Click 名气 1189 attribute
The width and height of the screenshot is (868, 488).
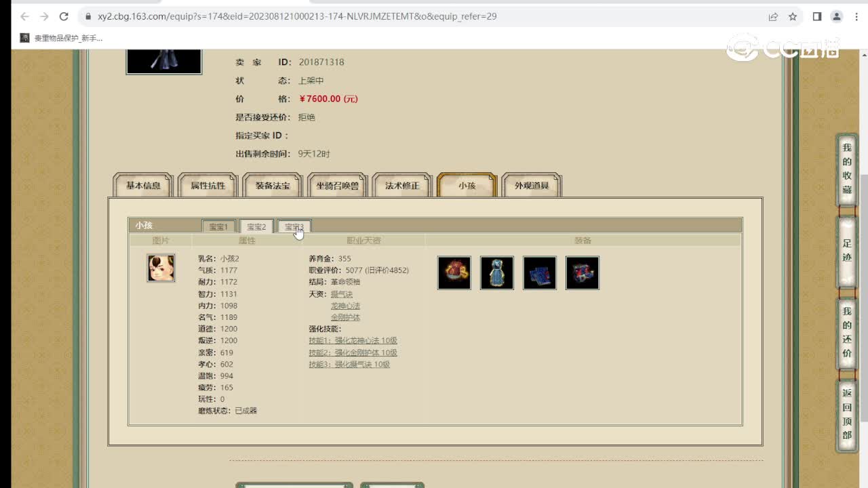point(218,317)
